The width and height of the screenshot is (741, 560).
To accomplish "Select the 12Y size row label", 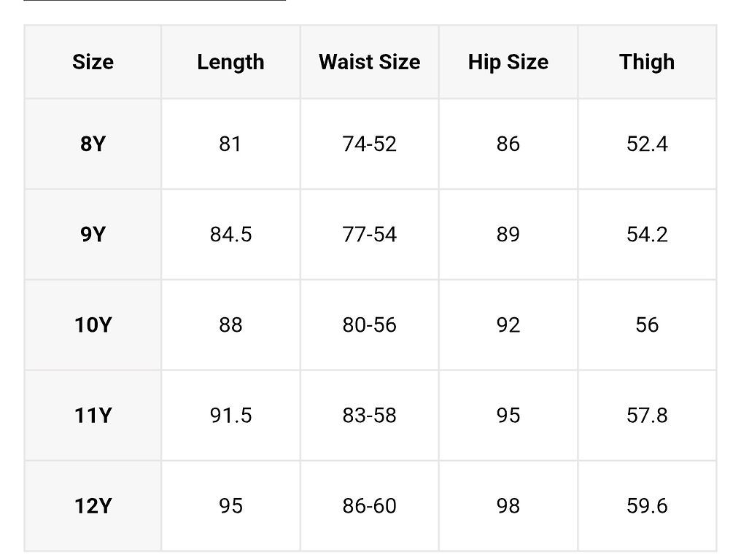I will click(93, 505).
